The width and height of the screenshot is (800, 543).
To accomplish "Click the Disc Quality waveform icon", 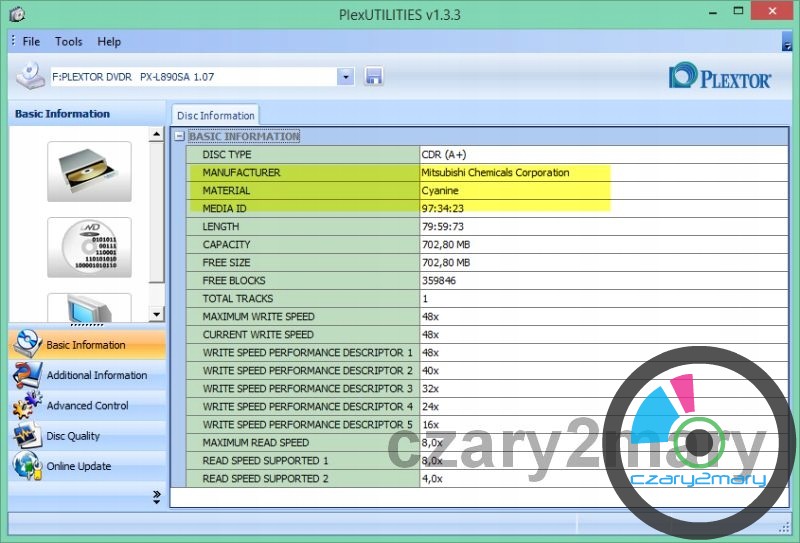I will click(26, 436).
